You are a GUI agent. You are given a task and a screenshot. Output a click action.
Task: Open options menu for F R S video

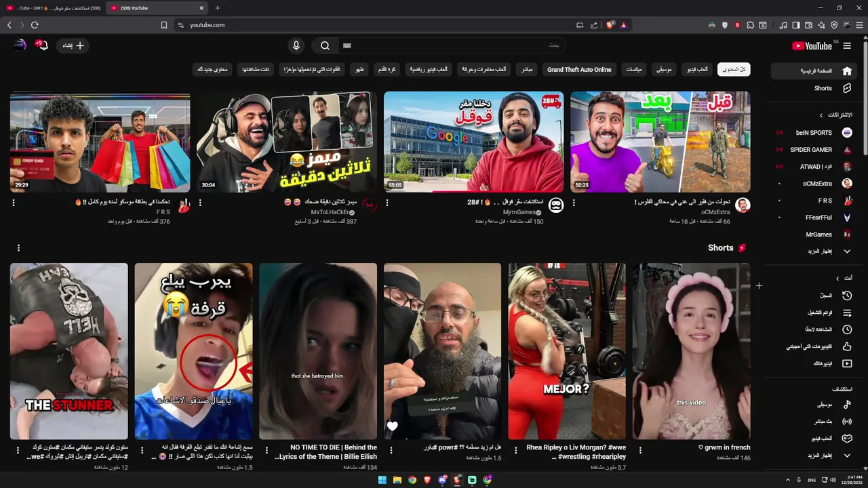pyautogui.click(x=14, y=203)
